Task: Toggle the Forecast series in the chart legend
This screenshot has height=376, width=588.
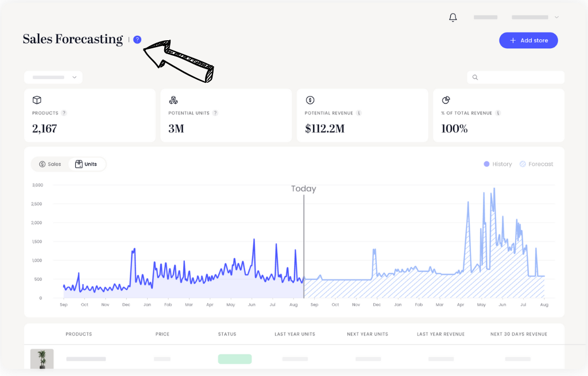Action: [536, 164]
